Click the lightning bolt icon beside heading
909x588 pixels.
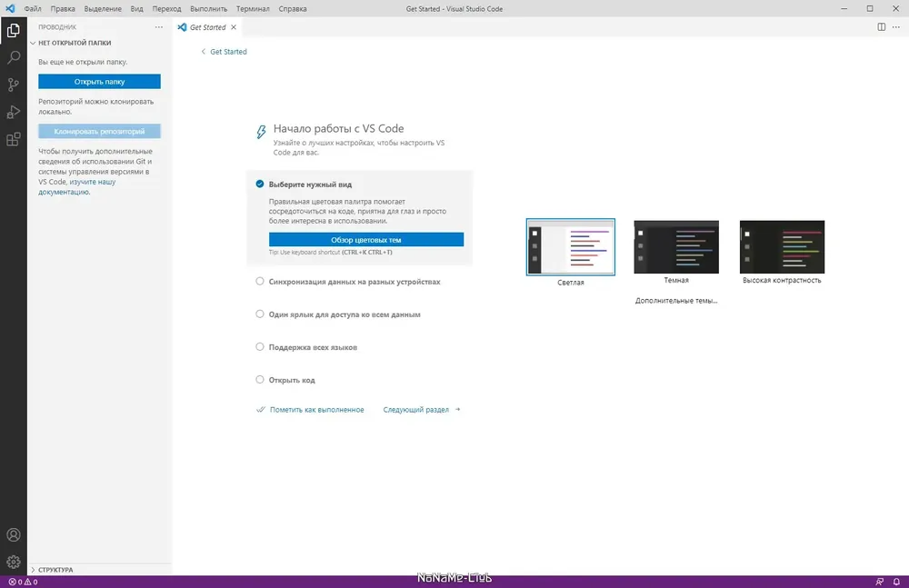point(261,132)
